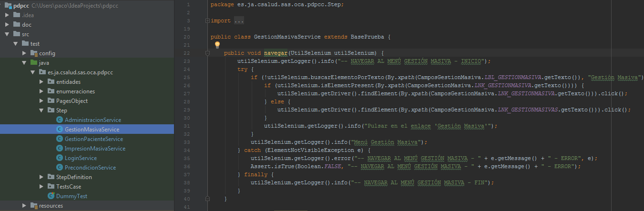This screenshot has height=211, width=644.
Task: Click LBL_GESTIONMASIVA constant on line 25
Action: (513, 77)
